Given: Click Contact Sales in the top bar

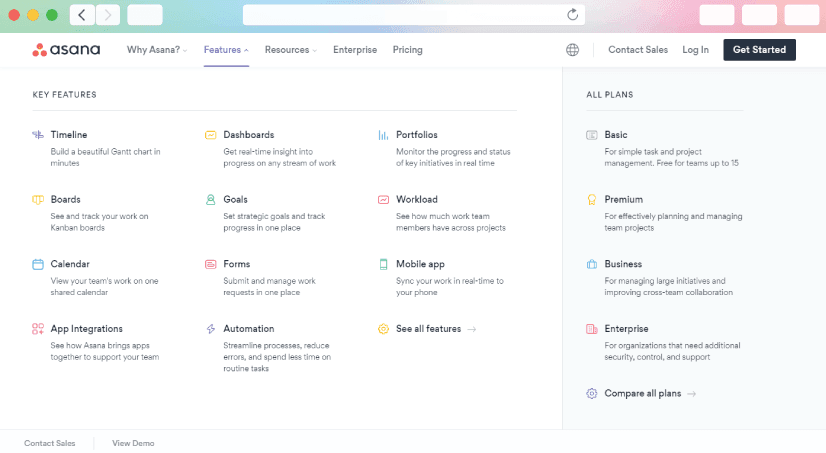Looking at the screenshot, I should [638, 50].
